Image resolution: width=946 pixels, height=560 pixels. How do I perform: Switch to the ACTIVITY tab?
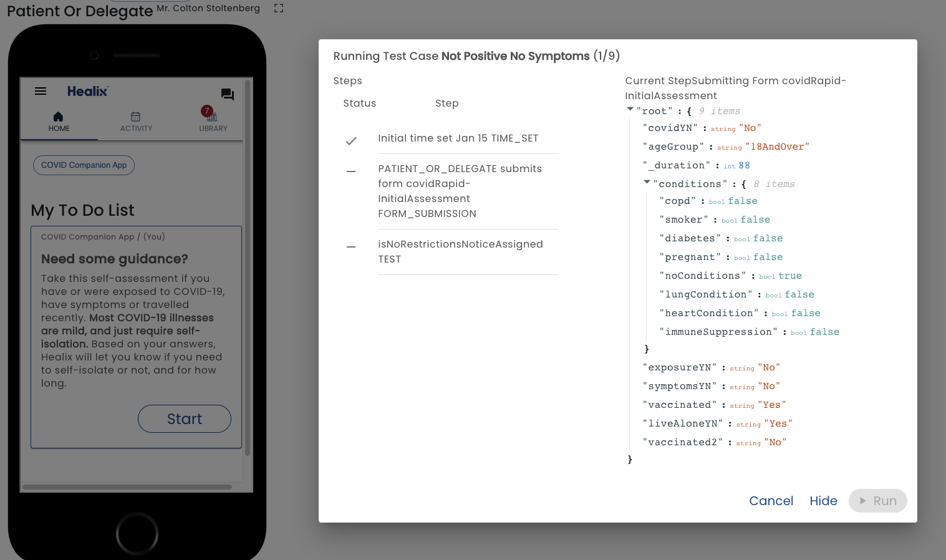[x=136, y=122]
